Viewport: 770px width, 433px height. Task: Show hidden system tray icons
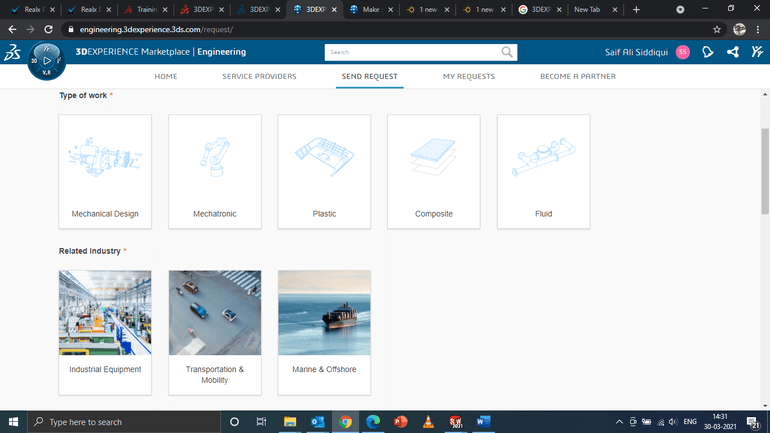point(619,422)
